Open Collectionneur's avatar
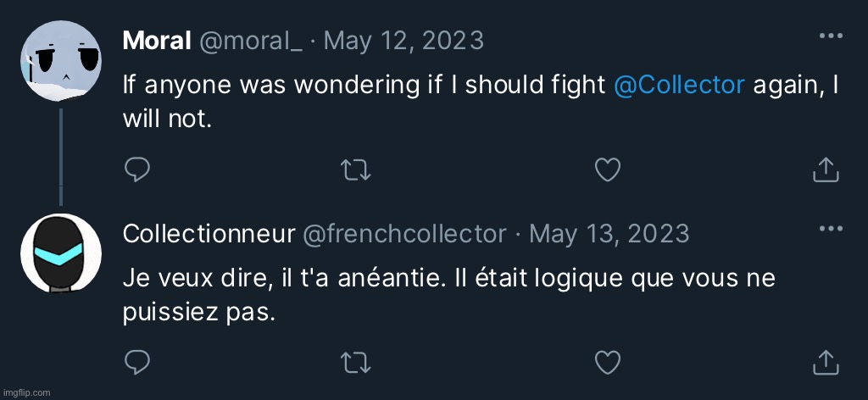This screenshot has height=400, width=868. pos(60,253)
